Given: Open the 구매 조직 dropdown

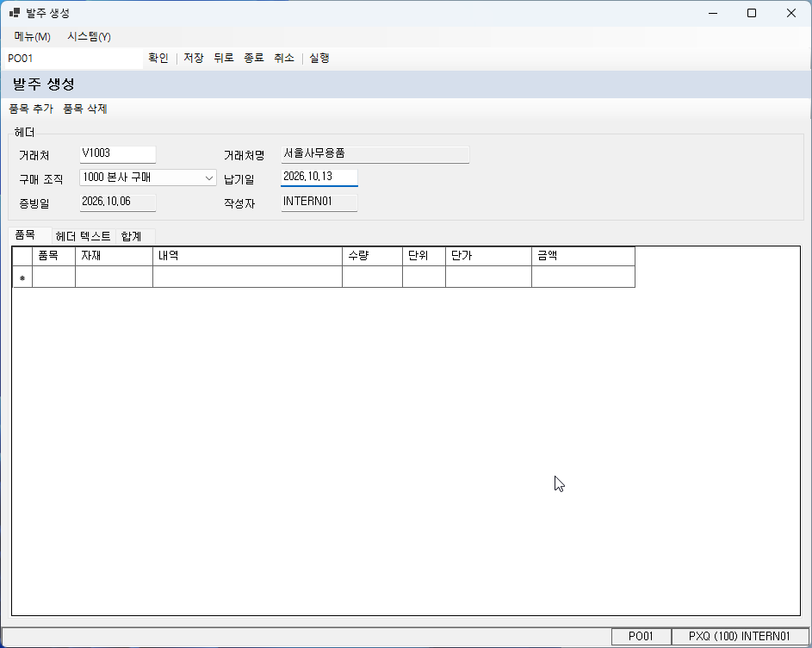Looking at the screenshot, I should pos(148,178).
